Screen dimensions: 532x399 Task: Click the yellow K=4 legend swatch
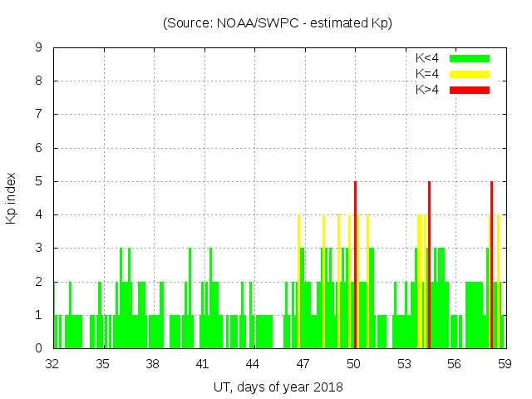(470, 74)
